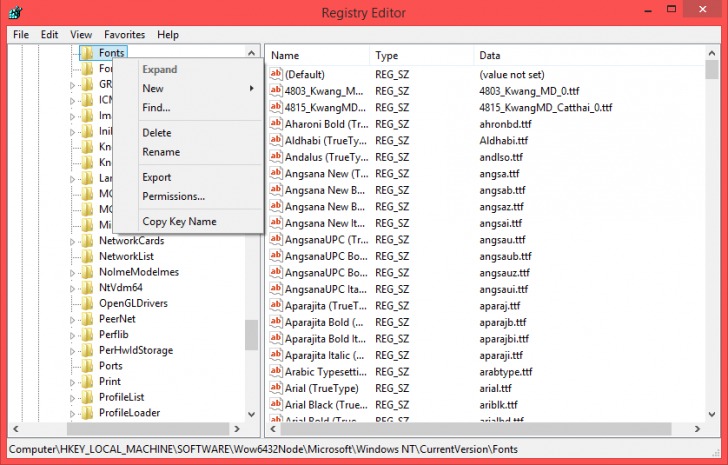Open the File menu
This screenshot has width=728, height=465.
coord(21,35)
